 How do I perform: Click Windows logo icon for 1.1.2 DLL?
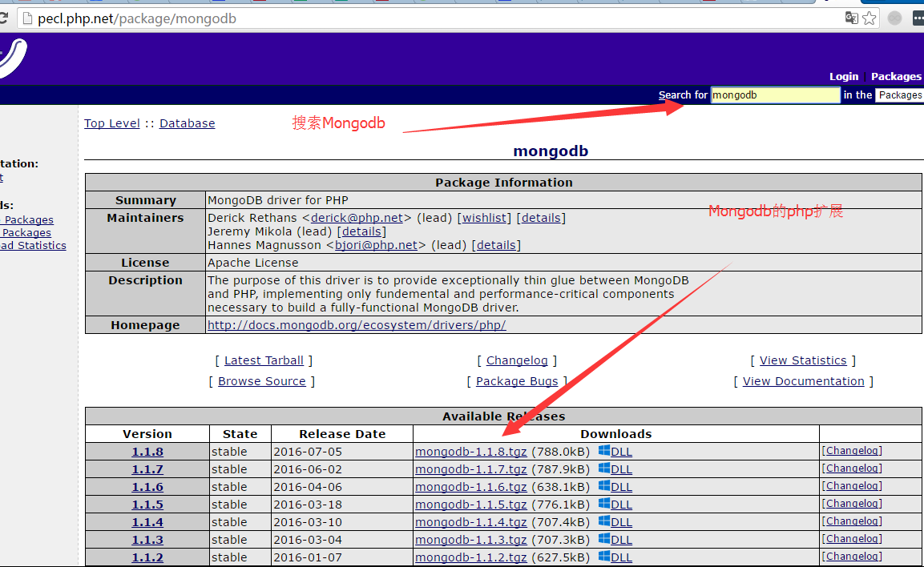click(x=604, y=557)
